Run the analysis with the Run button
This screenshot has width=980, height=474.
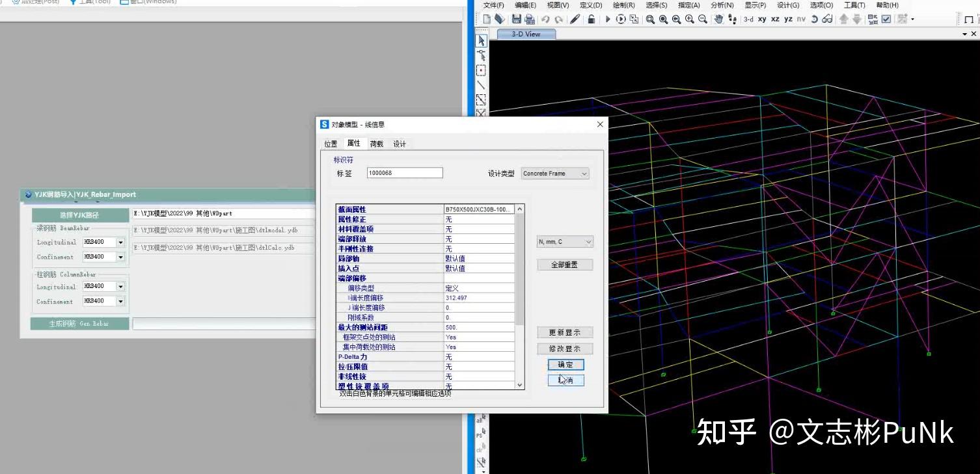(x=606, y=19)
